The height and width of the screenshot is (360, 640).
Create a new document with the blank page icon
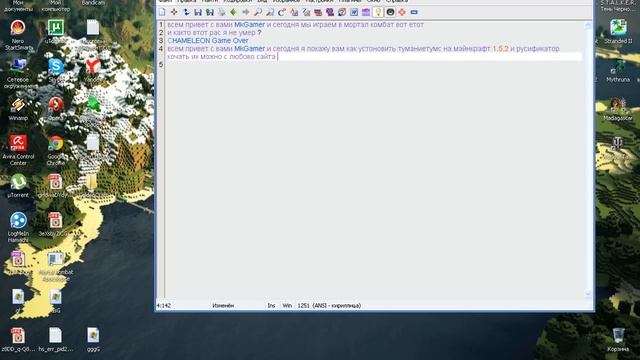(x=162, y=12)
